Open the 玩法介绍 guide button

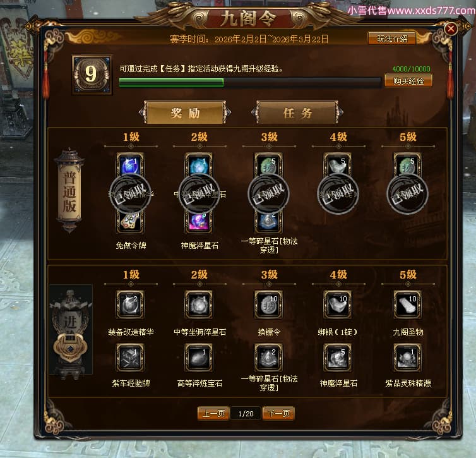point(392,39)
